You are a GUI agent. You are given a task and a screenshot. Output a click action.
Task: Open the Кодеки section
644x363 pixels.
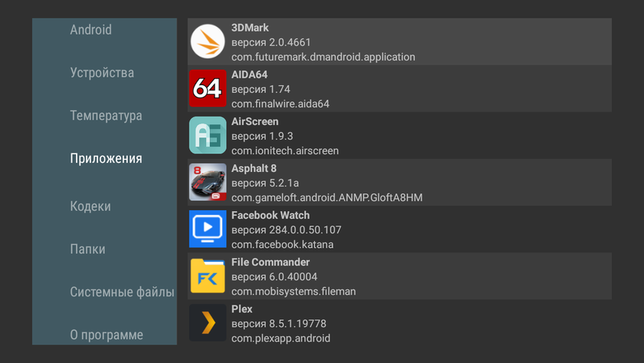point(90,206)
